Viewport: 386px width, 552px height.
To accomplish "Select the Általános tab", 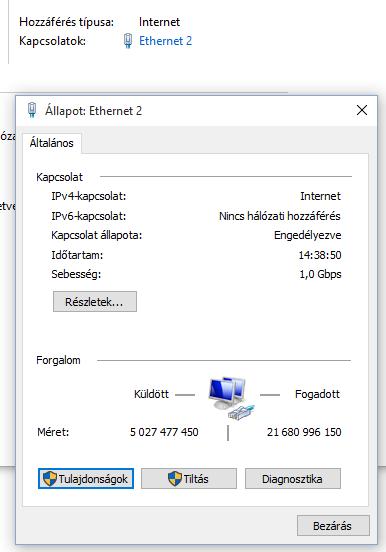I will point(52,143).
